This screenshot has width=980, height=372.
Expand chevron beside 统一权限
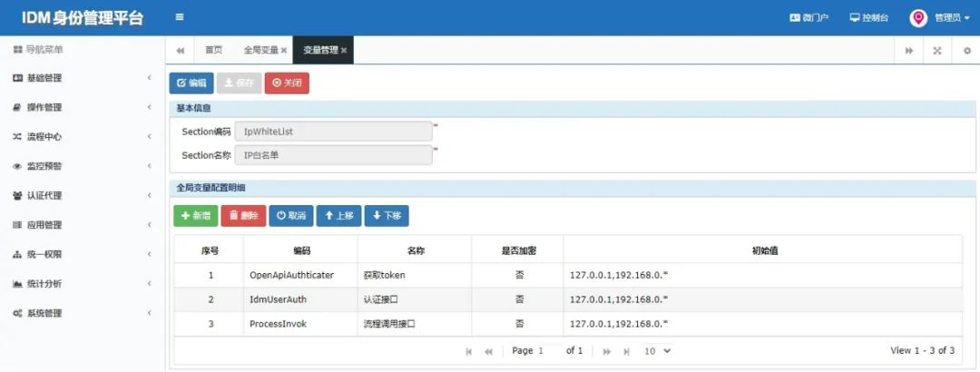pyautogui.click(x=150, y=254)
